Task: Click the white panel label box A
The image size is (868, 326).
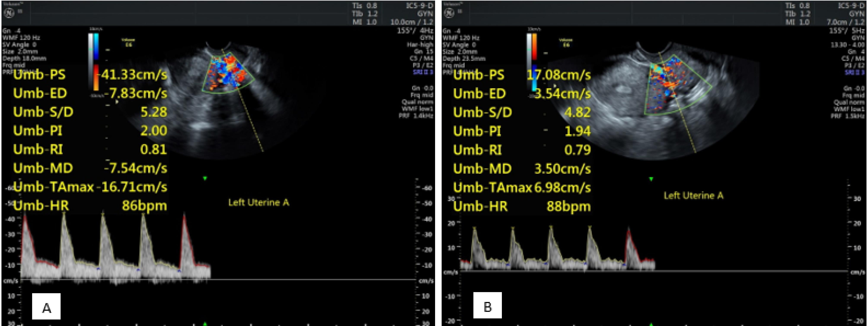Action: (46, 306)
